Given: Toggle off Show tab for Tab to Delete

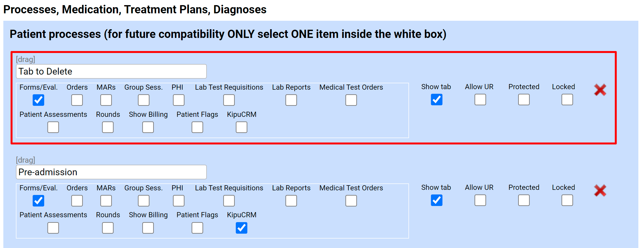Looking at the screenshot, I should click(x=436, y=100).
